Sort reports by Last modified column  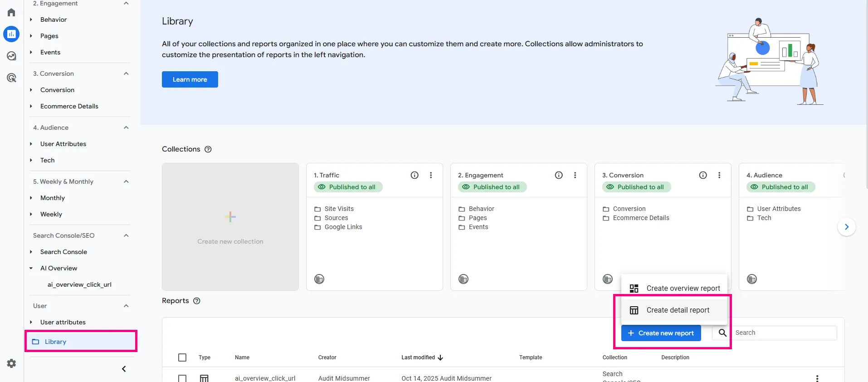click(422, 358)
